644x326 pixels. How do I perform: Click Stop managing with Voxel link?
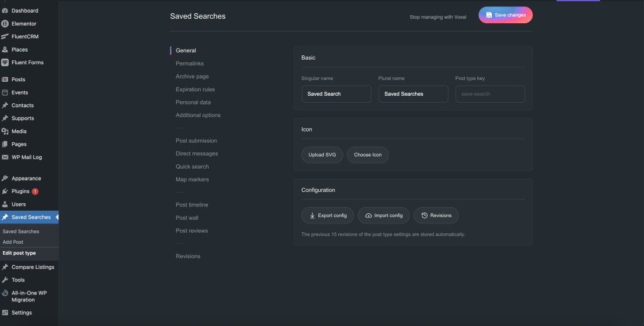click(438, 17)
